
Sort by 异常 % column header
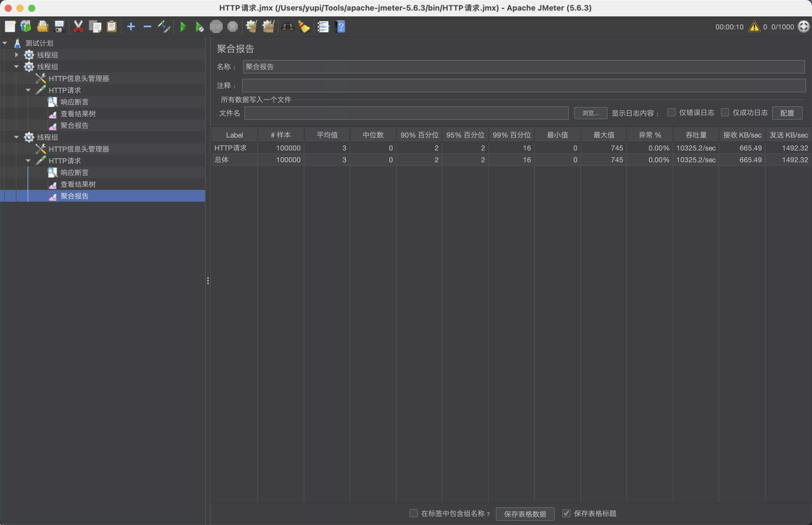650,135
